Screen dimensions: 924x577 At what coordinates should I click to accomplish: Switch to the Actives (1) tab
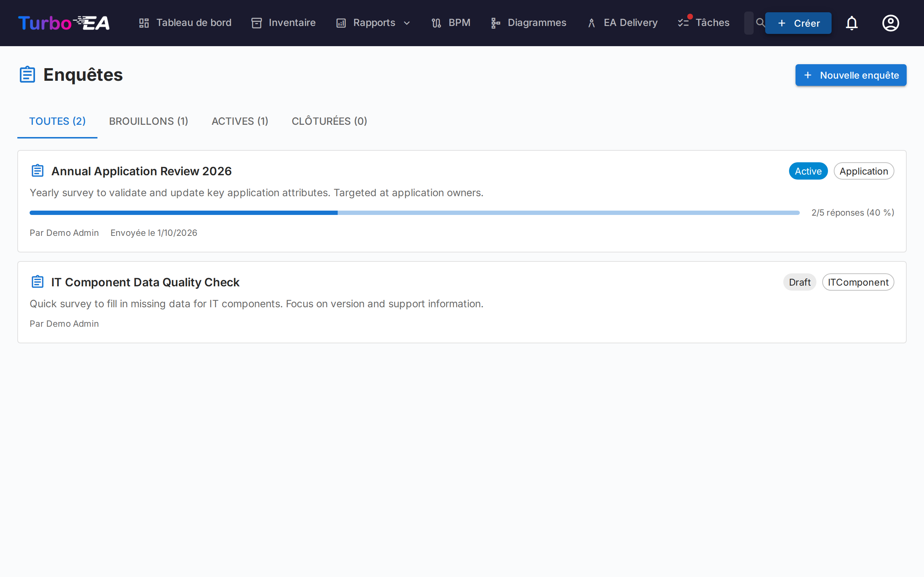pos(240,122)
